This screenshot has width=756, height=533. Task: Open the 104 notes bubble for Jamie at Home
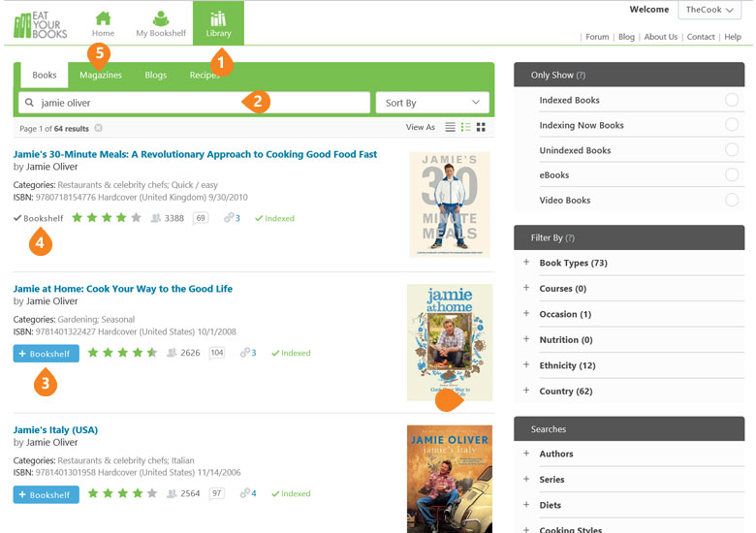click(217, 353)
